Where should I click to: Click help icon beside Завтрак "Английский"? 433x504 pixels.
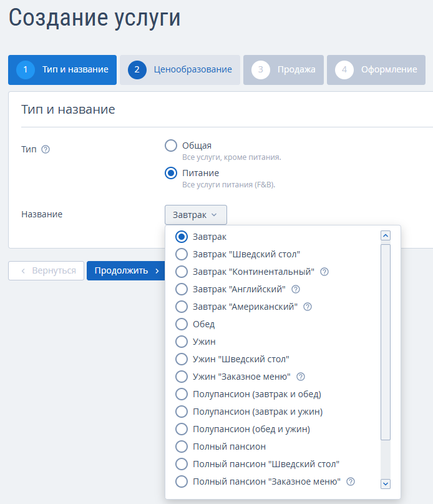point(296,289)
